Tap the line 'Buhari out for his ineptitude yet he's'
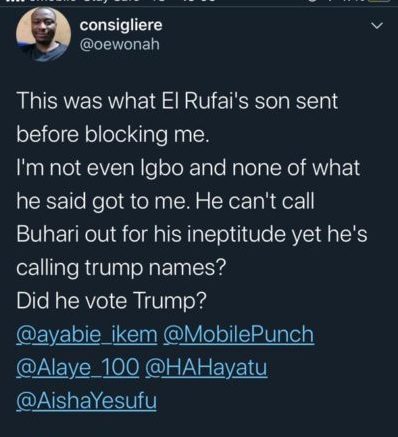The height and width of the screenshot is (437, 398). click(x=192, y=234)
